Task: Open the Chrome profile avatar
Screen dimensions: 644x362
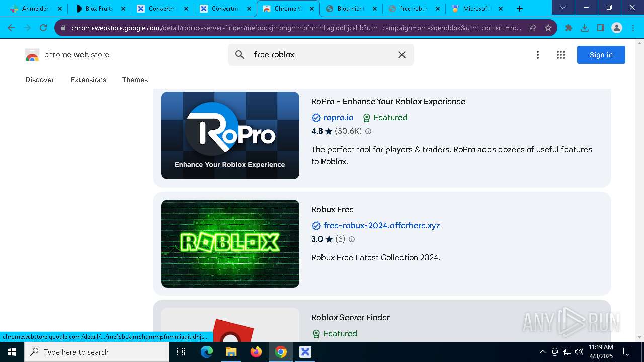Action: click(617, 28)
